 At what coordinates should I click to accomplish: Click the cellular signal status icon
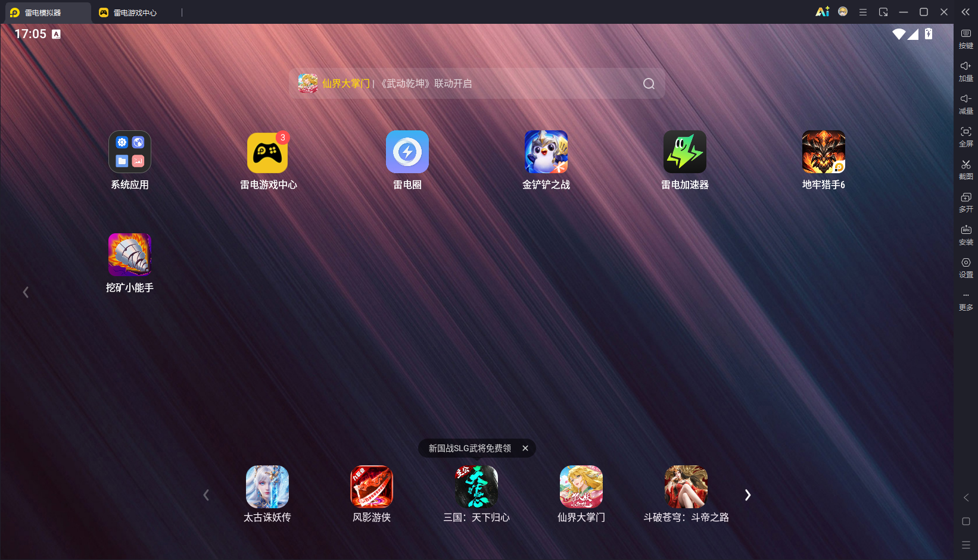pos(913,35)
